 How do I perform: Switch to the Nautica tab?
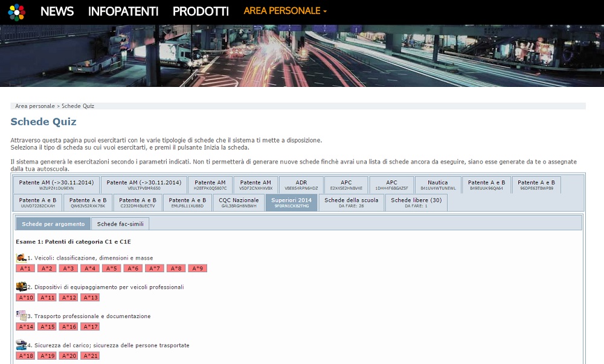click(438, 185)
